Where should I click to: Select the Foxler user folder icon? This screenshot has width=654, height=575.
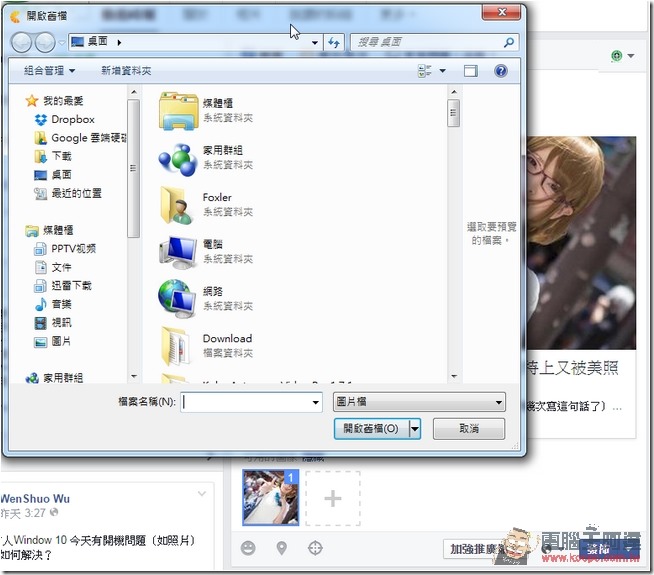pos(176,206)
